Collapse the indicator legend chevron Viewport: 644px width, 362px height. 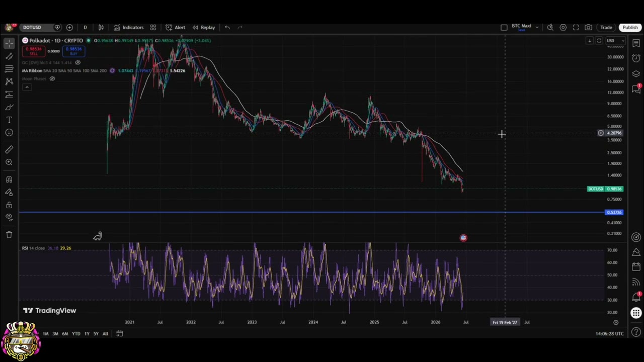[27, 87]
